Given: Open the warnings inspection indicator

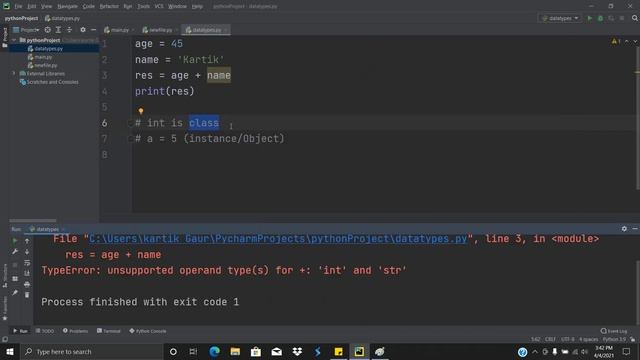Looking at the screenshot, I should (x=616, y=42).
